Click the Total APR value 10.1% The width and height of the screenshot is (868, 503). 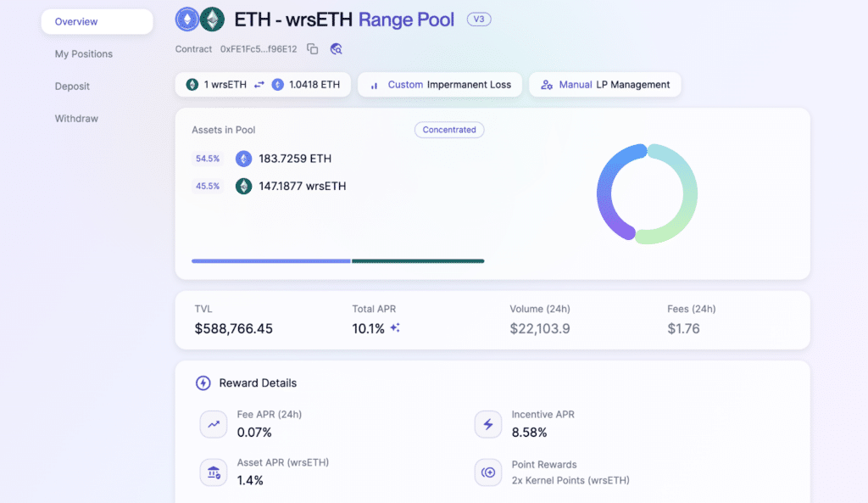pos(368,328)
